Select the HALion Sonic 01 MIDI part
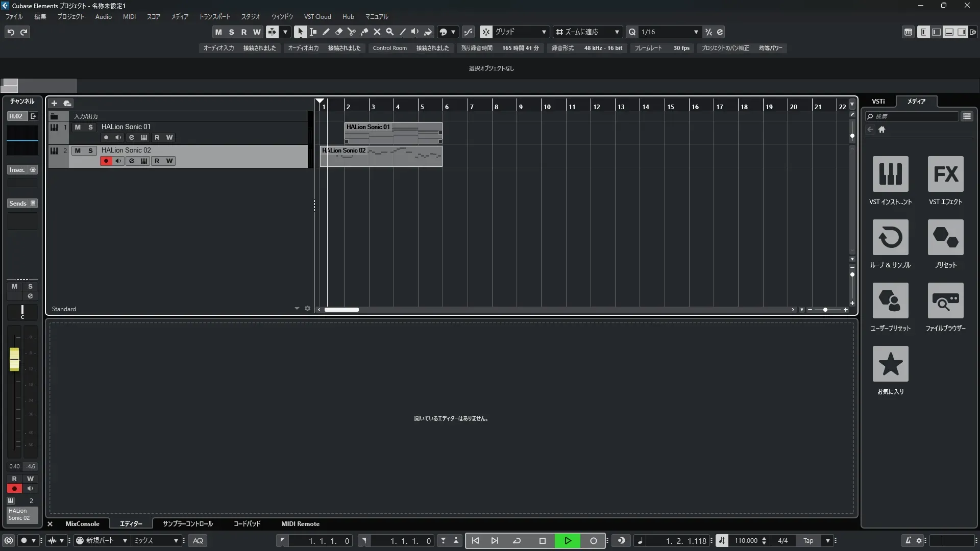Image resolution: width=980 pixels, height=551 pixels. pos(393,134)
